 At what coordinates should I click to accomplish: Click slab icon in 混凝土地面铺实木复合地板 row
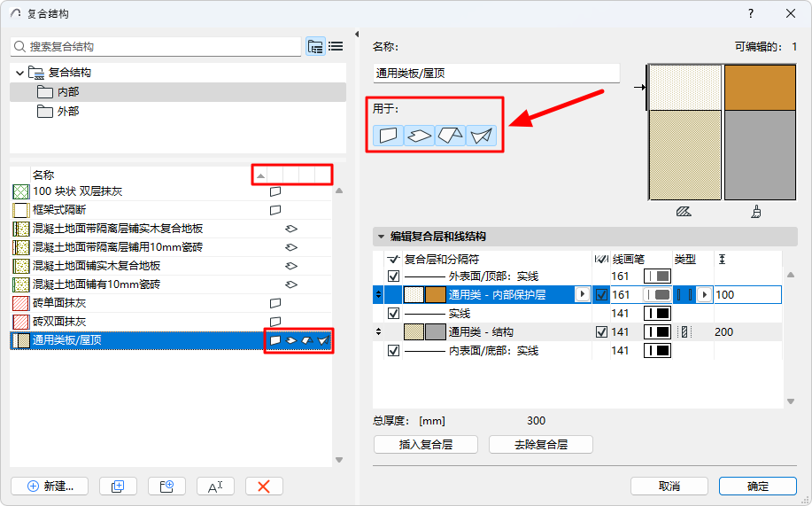point(291,266)
